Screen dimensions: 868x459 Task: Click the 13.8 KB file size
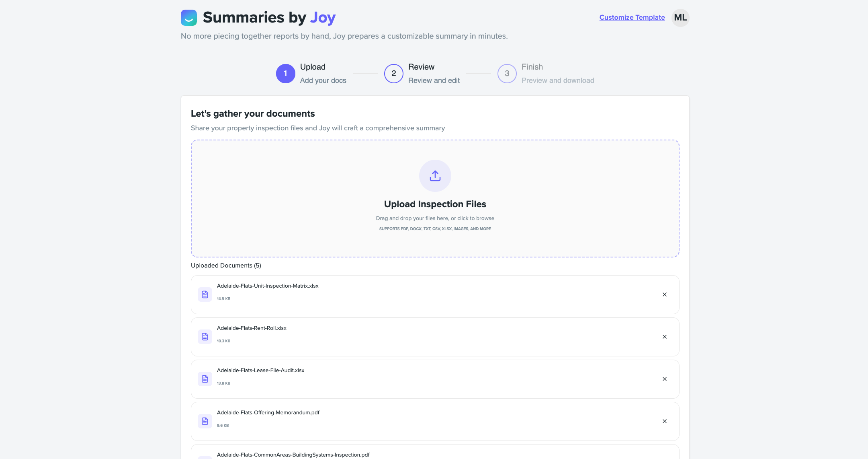(223, 383)
